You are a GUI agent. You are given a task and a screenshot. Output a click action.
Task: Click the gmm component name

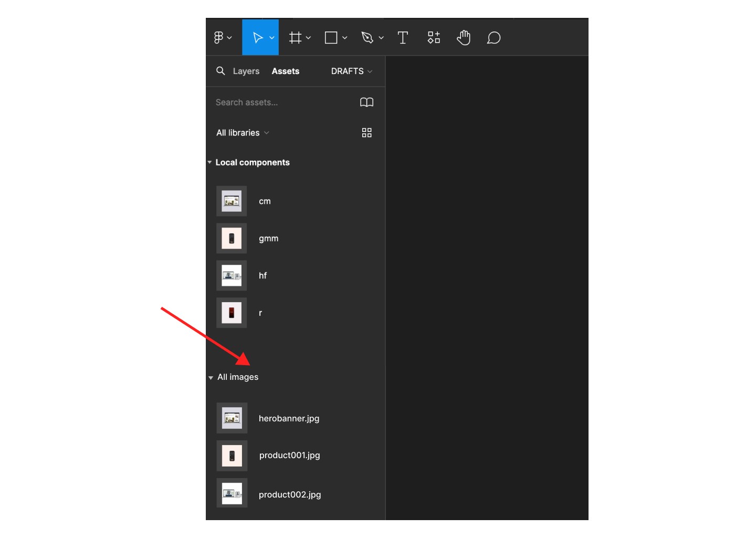click(268, 239)
